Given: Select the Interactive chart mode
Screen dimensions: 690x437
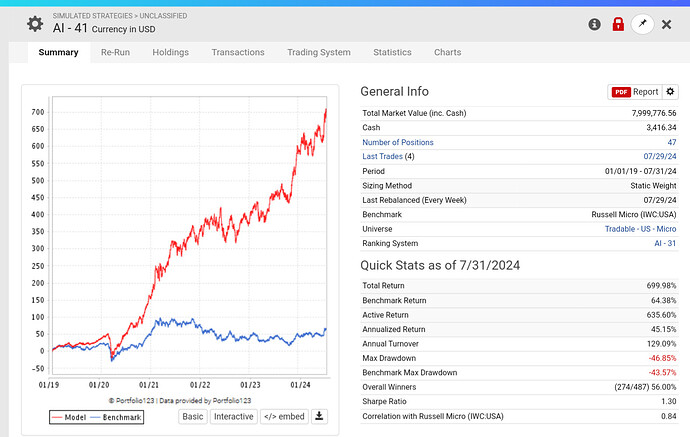Looking at the screenshot, I should coord(234,416).
